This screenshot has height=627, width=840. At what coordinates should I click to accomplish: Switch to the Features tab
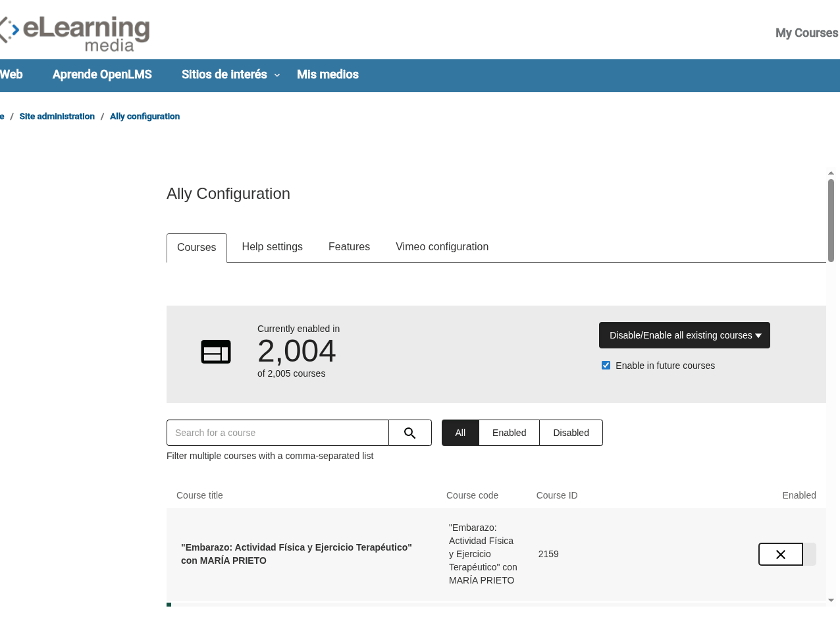click(x=349, y=247)
